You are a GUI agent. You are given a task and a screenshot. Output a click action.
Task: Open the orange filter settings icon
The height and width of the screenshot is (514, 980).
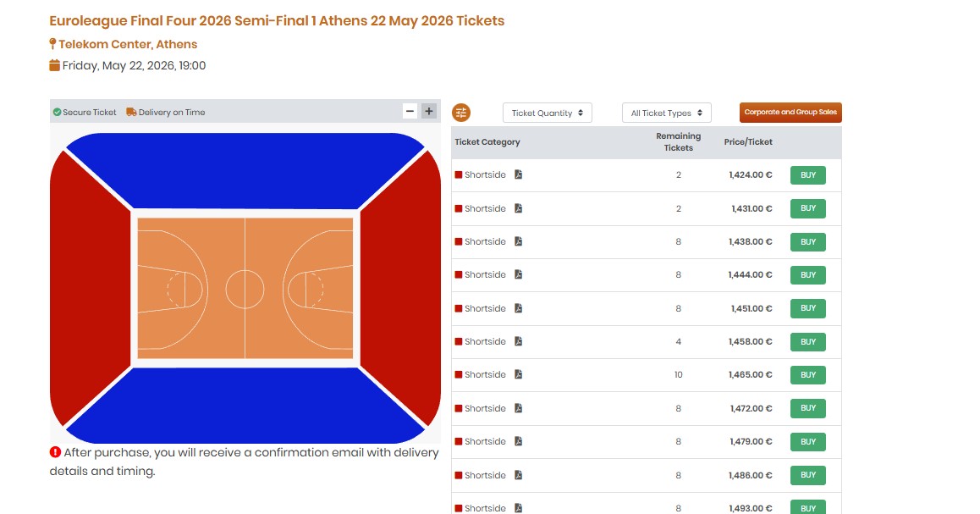pos(461,112)
